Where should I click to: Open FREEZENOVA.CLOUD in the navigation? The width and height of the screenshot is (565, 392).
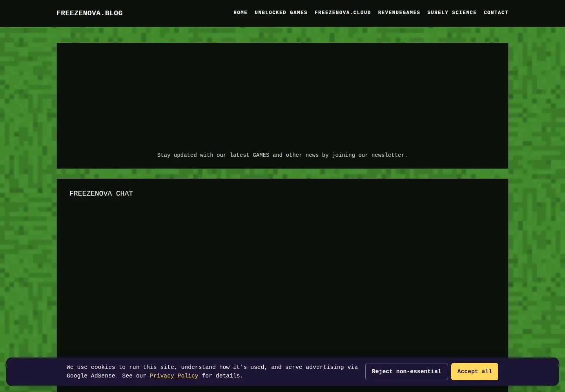343,13
